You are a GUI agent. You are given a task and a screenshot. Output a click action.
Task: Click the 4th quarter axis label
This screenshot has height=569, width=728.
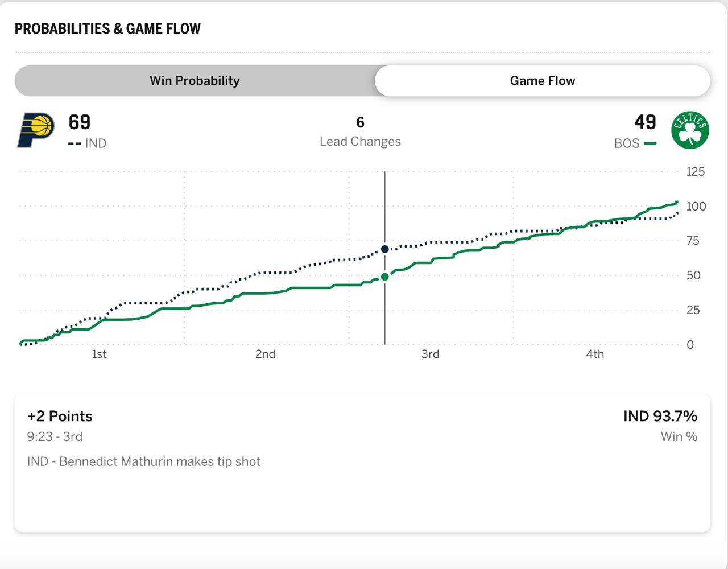click(x=595, y=354)
